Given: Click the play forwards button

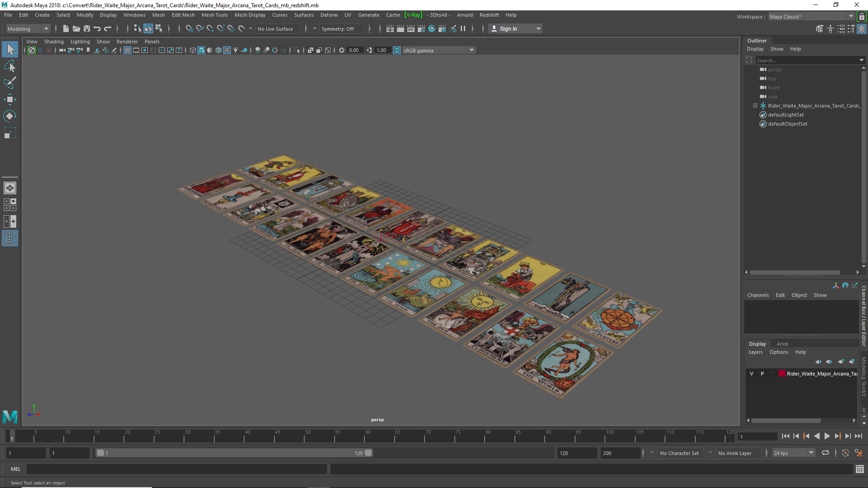Looking at the screenshot, I should click(827, 436).
